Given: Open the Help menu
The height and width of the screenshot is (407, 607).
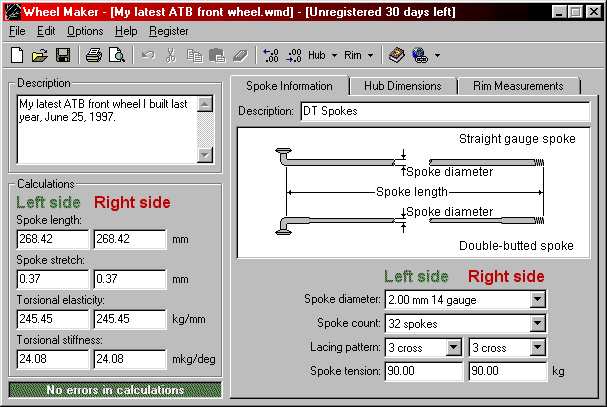Looking at the screenshot, I should [126, 31].
